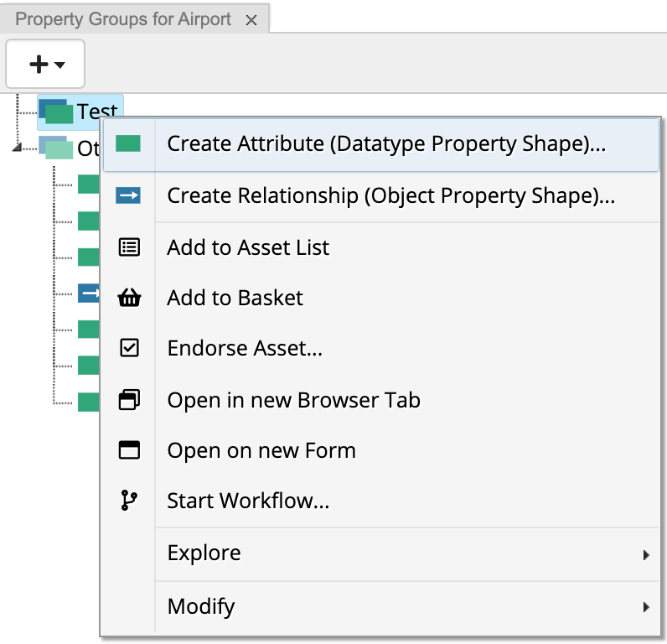The height and width of the screenshot is (644, 667).
Task: Select Add to Basket
Action: click(x=381, y=298)
